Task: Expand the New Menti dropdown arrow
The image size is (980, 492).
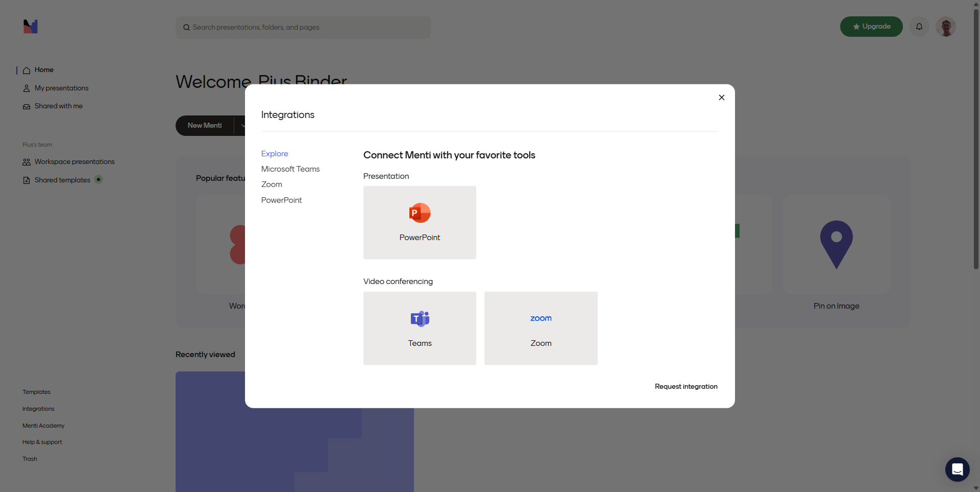Action: [242, 126]
